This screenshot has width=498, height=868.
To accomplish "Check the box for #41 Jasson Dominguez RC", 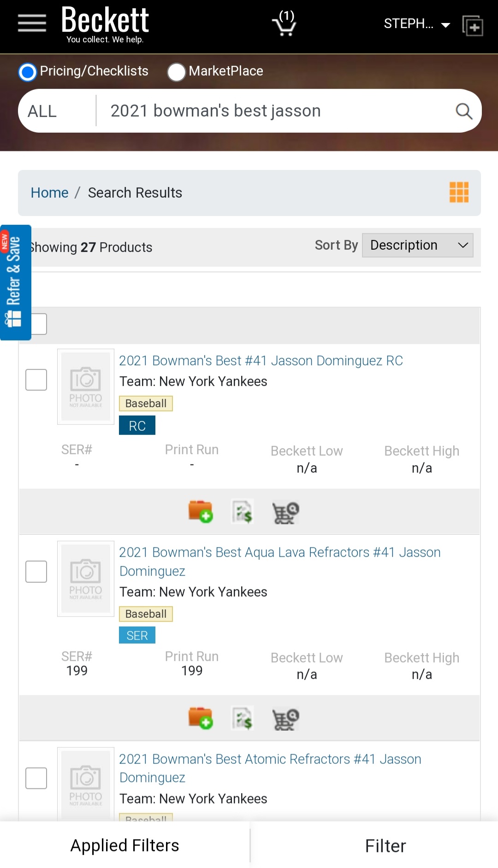I will point(36,380).
